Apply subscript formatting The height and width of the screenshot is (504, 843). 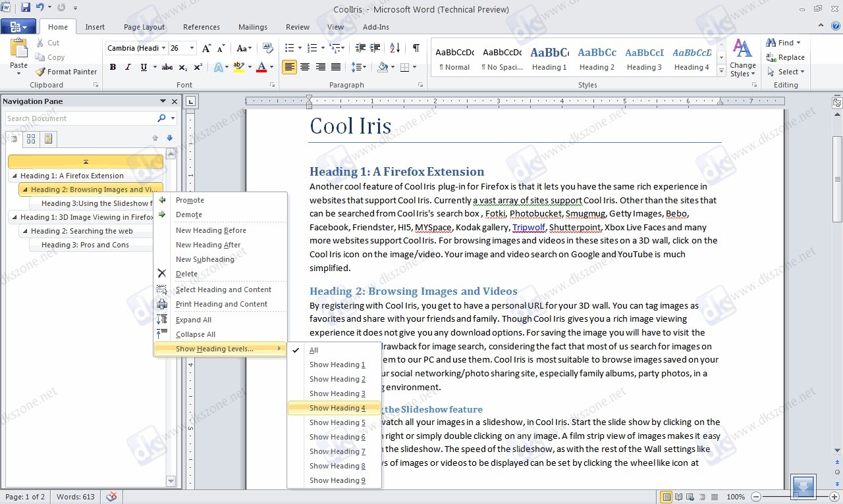point(182,67)
